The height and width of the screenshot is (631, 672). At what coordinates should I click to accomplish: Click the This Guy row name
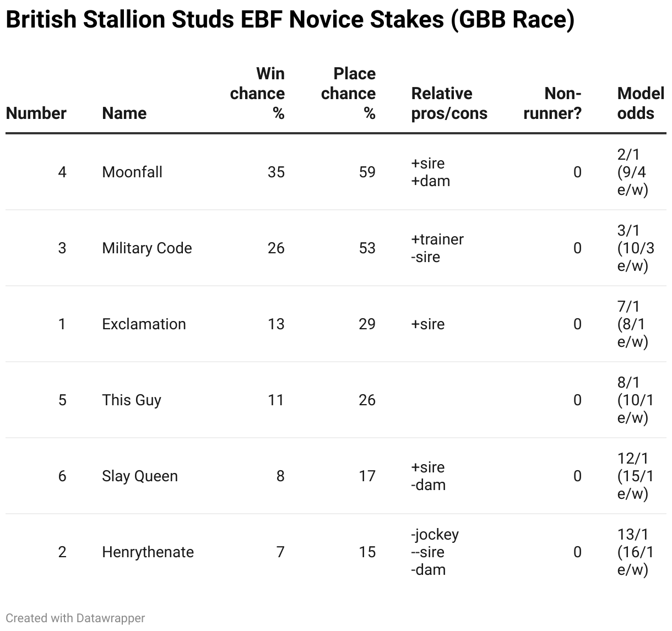point(131,400)
